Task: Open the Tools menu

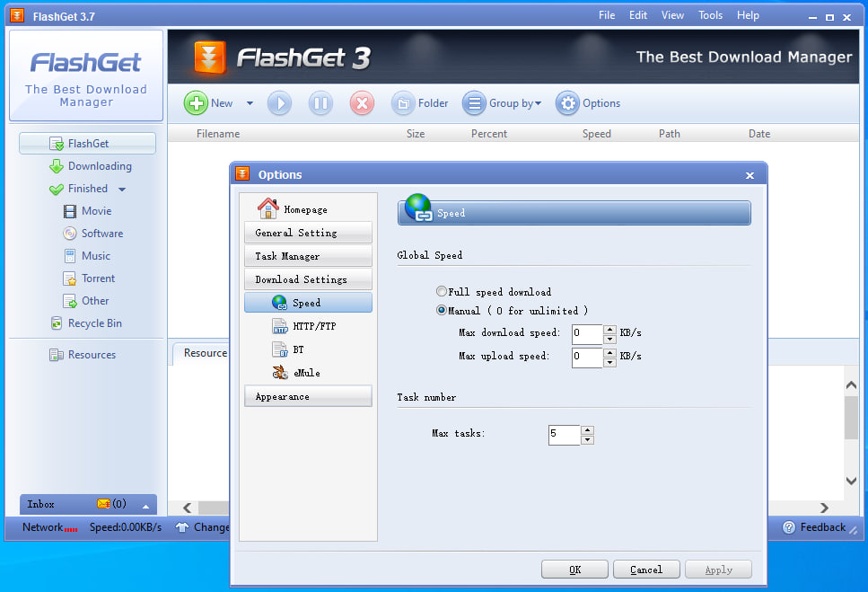Action: pos(710,15)
